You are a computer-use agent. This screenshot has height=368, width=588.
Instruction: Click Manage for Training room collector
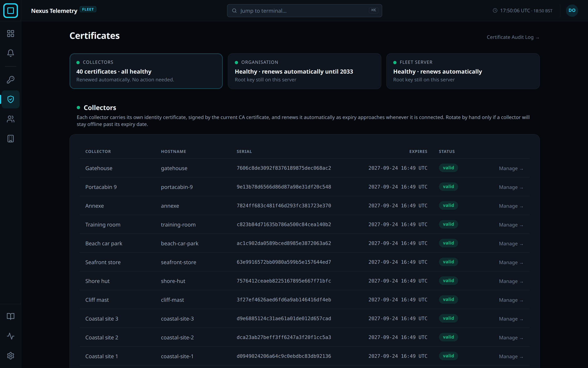click(x=511, y=225)
